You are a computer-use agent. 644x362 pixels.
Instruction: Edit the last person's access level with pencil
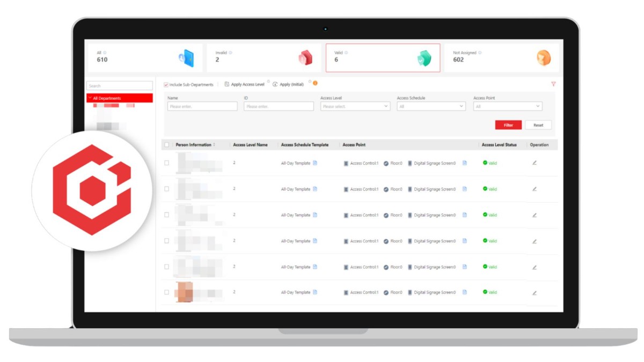coord(535,293)
